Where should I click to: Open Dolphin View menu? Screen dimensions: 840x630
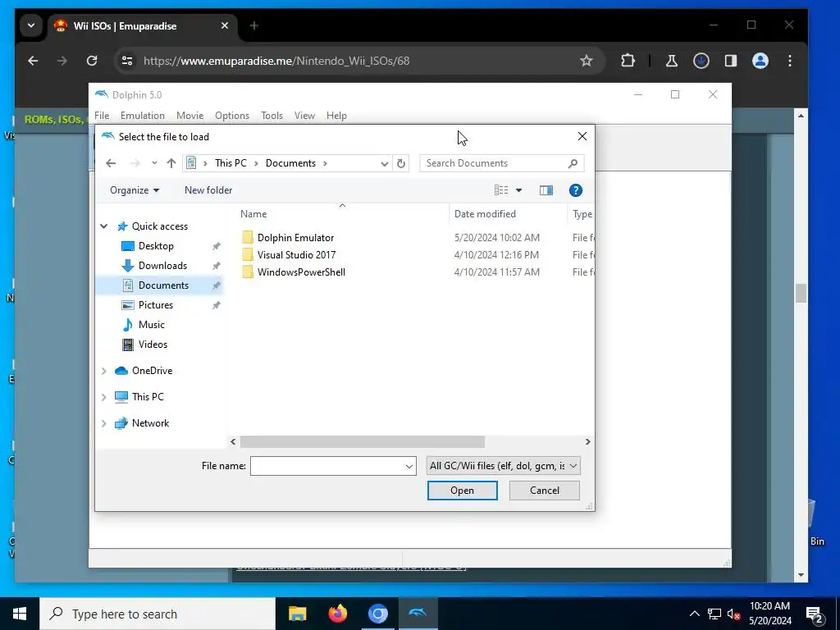[x=304, y=116]
